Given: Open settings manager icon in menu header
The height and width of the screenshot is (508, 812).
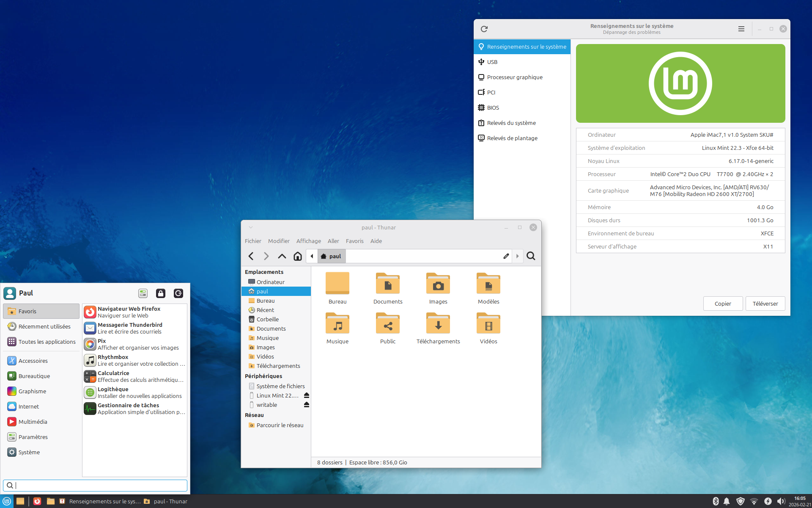Looking at the screenshot, I should (x=143, y=293).
